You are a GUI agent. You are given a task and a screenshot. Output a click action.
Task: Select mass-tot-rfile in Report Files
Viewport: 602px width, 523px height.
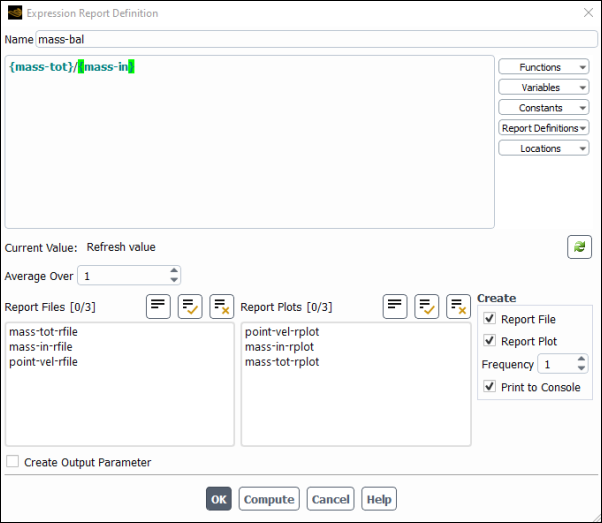click(x=43, y=331)
